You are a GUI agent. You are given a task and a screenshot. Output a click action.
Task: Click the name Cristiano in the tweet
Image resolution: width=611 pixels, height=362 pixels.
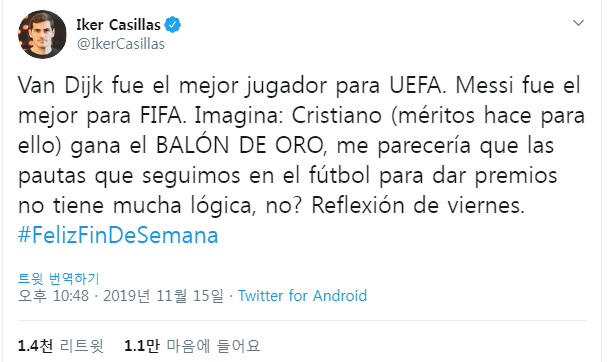337,115
